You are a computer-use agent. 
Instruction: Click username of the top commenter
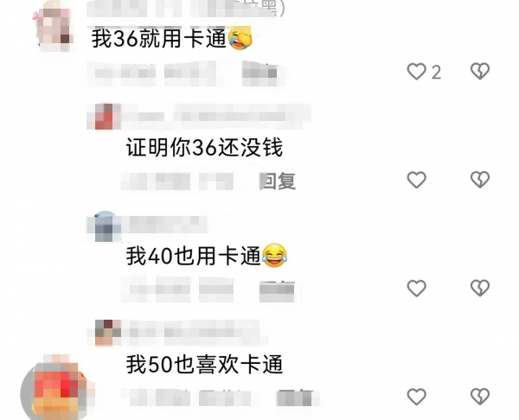tap(185, 10)
